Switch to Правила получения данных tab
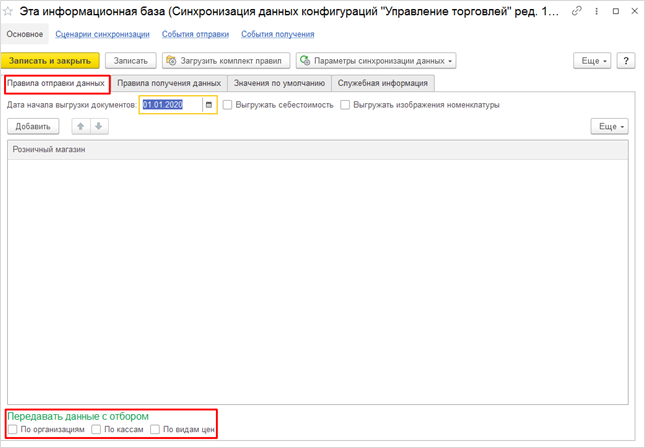The width and height of the screenshot is (645, 448). coord(169,83)
